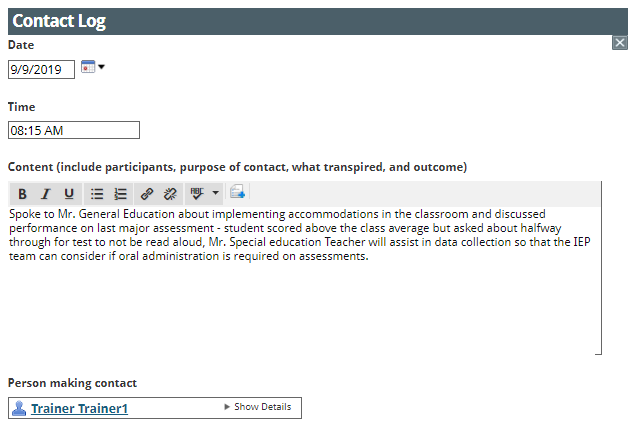
Task: Click inside the Content text area
Action: coord(304,280)
